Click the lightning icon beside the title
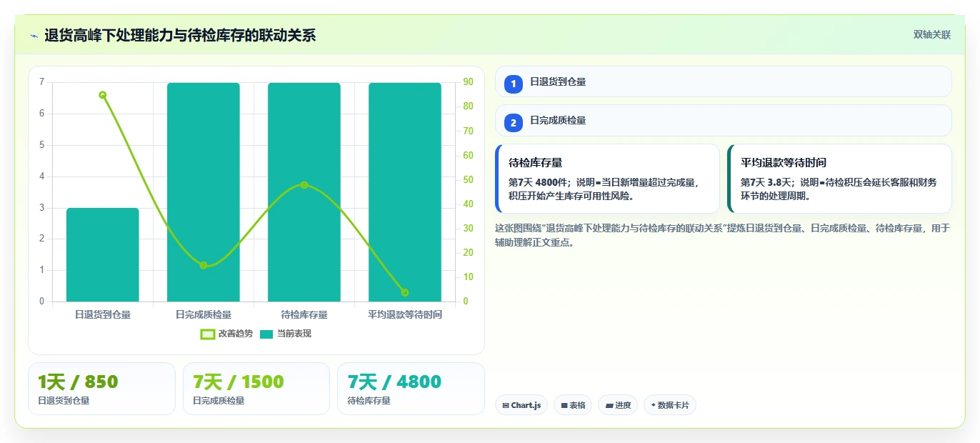Image resolution: width=980 pixels, height=443 pixels. click(34, 36)
